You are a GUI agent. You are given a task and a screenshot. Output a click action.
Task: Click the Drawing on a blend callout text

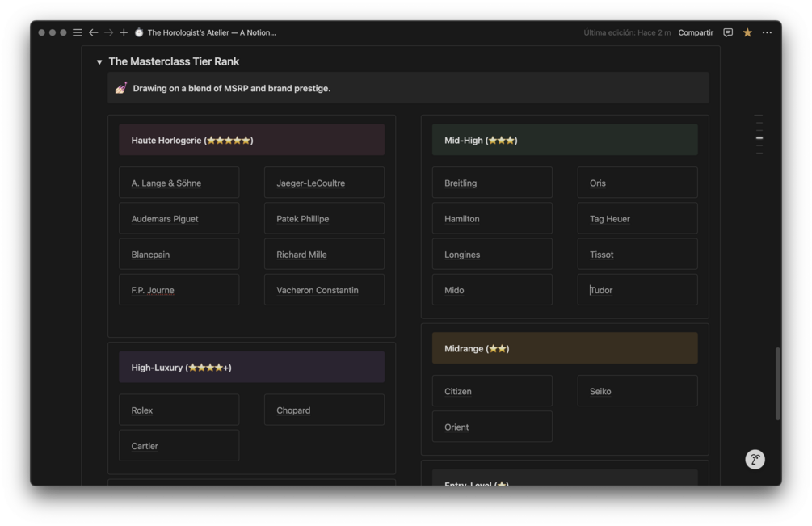(232, 88)
